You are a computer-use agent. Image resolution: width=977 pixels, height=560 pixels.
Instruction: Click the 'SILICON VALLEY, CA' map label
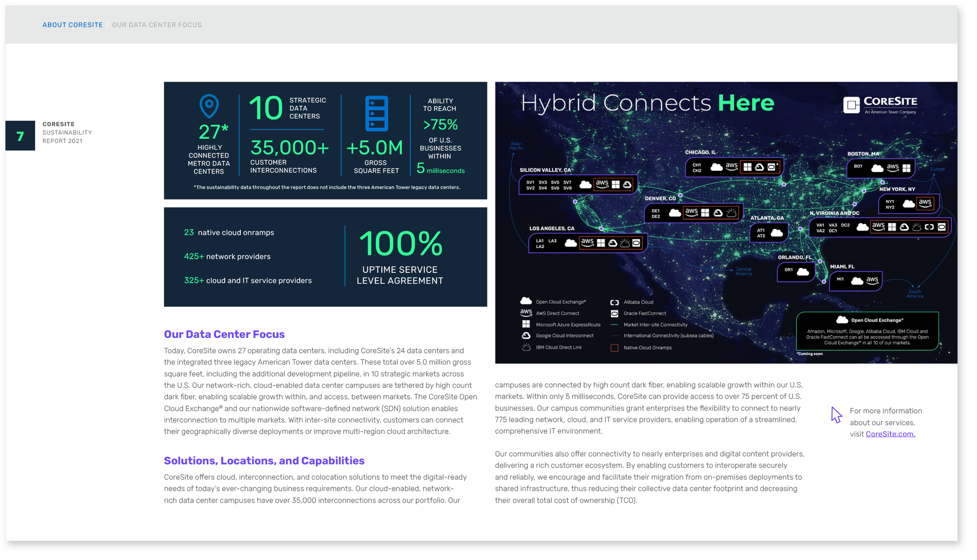point(545,170)
